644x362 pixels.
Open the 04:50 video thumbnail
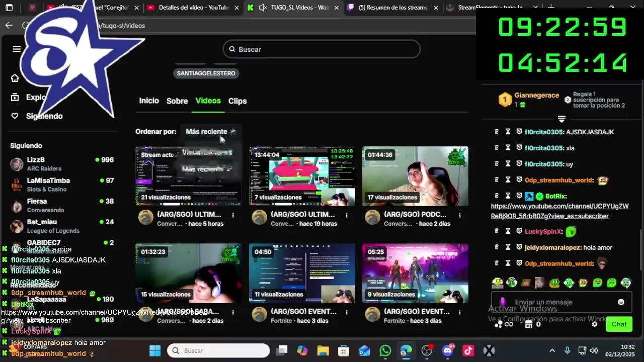[x=302, y=273]
